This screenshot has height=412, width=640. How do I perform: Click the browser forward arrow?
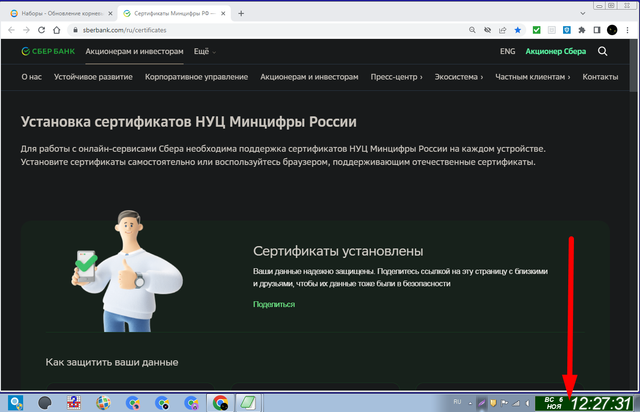click(26, 30)
